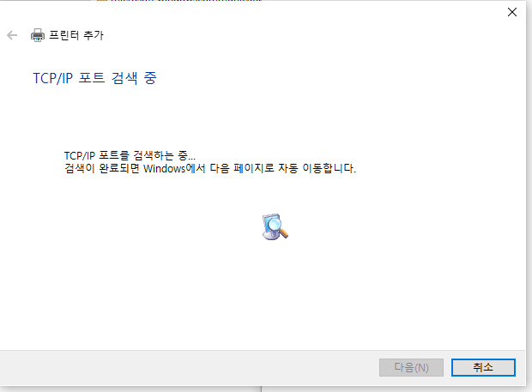
Task: Click the magnifying glass search animation icon
Action: tap(275, 226)
